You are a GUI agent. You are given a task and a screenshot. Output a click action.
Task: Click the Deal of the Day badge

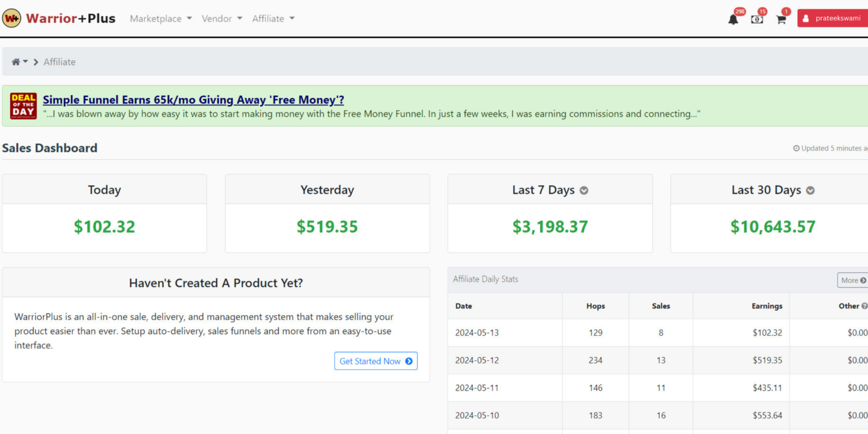click(x=23, y=106)
